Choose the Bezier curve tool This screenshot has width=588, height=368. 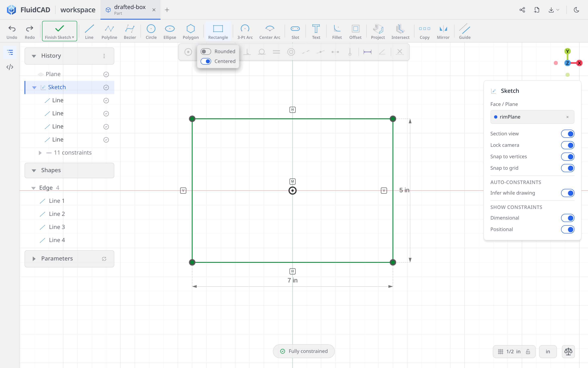(130, 31)
